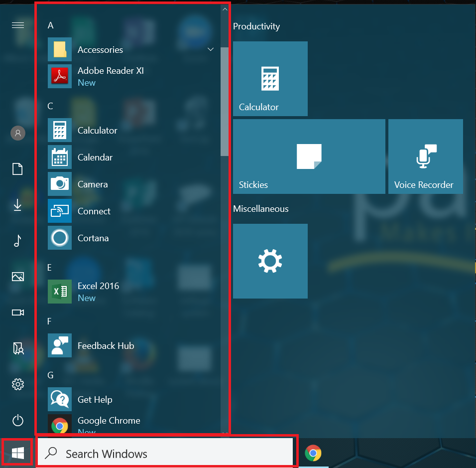476x468 pixels.
Task: Open the Downloads sidebar icon
Action: [17, 204]
